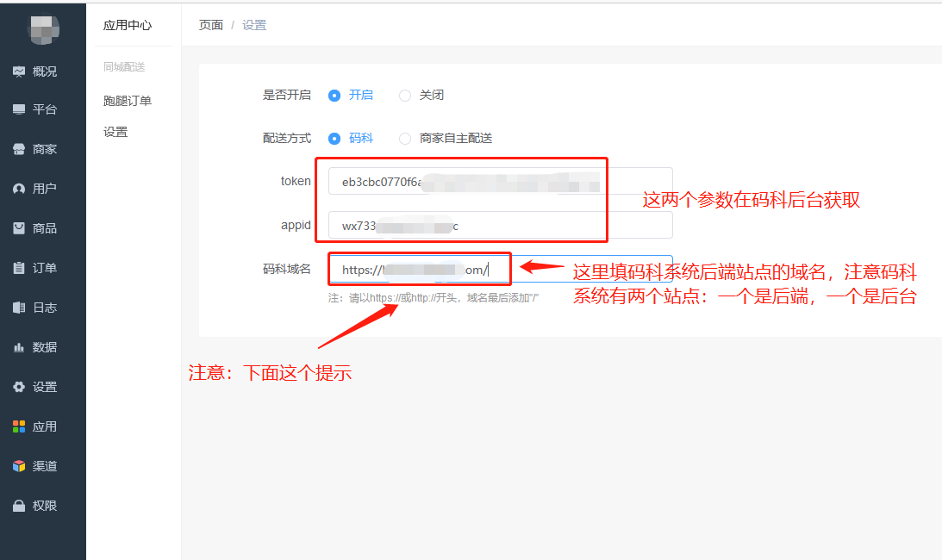Image resolution: width=942 pixels, height=560 pixels.
Task: Click 页面 breadcrumb link
Action: [x=211, y=25]
